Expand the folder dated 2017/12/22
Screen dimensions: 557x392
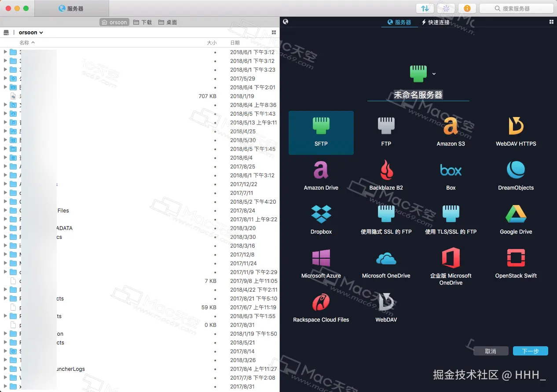(5, 184)
